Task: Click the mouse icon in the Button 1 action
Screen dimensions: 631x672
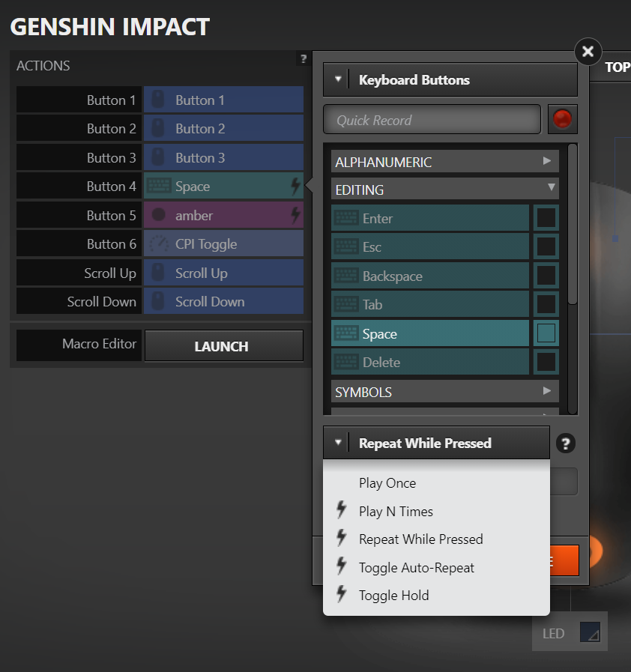Action: 158,100
